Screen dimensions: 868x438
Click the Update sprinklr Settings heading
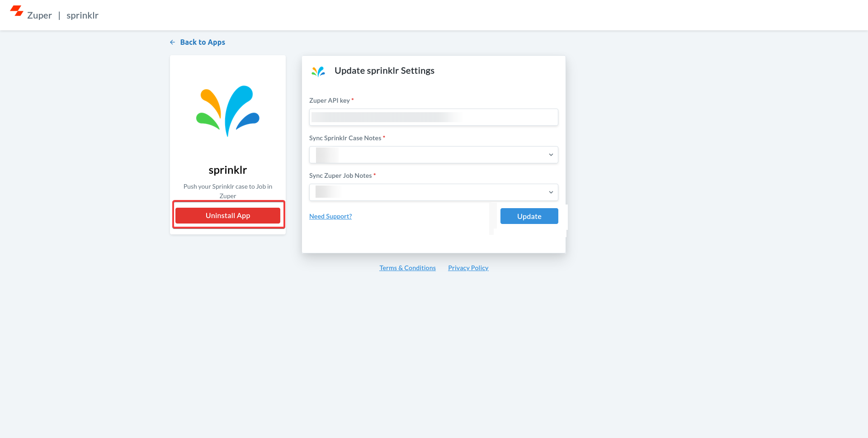pyautogui.click(x=384, y=71)
